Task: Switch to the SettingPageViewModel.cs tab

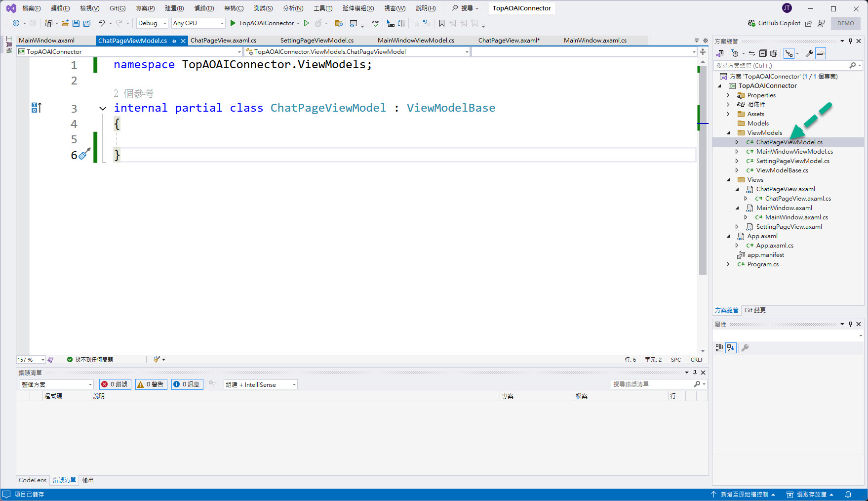Action: [317, 41]
